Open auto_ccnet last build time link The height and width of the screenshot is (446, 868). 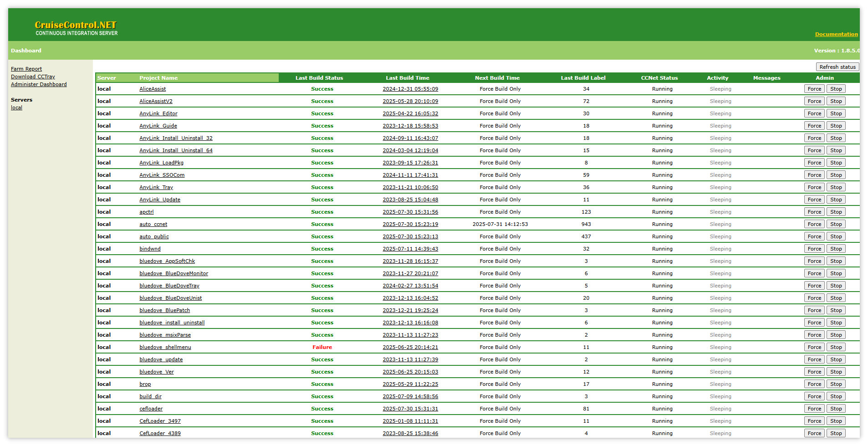click(x=410, y=224)
